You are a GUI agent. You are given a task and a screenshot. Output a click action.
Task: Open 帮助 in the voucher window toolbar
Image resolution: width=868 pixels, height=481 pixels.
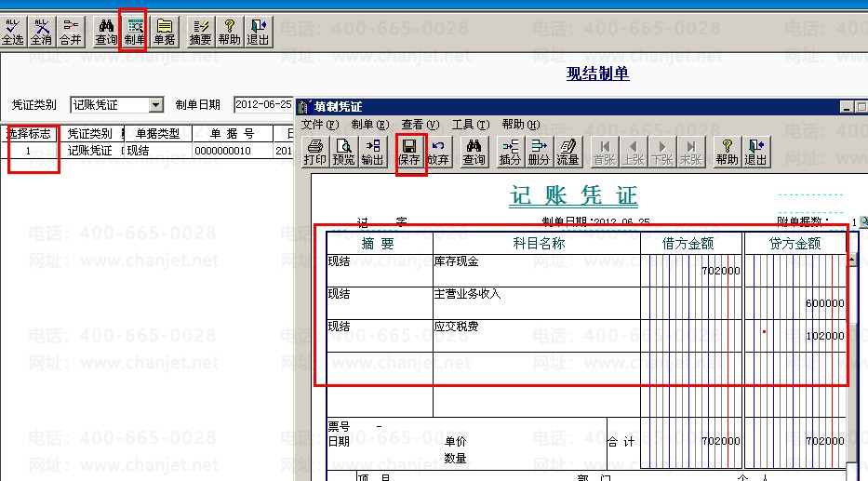pyautogui.click(x=727, y=153)
